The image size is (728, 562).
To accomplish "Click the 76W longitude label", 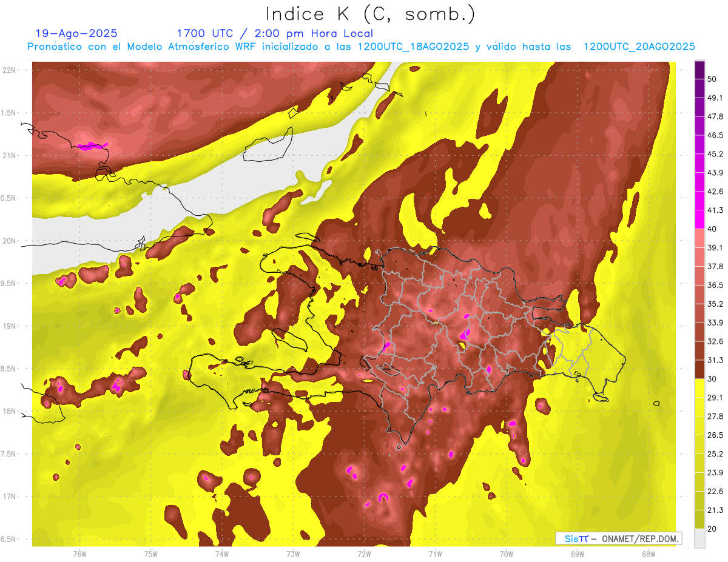I will [x=79, y=554].
